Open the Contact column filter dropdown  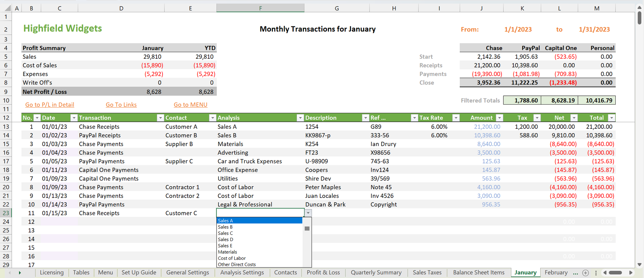213,118
